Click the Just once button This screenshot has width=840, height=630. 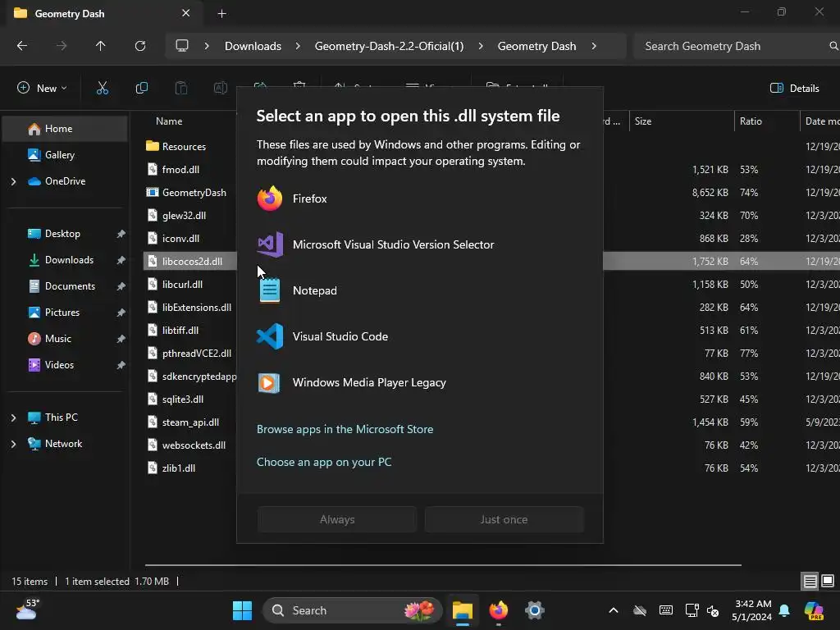(504, 519)
